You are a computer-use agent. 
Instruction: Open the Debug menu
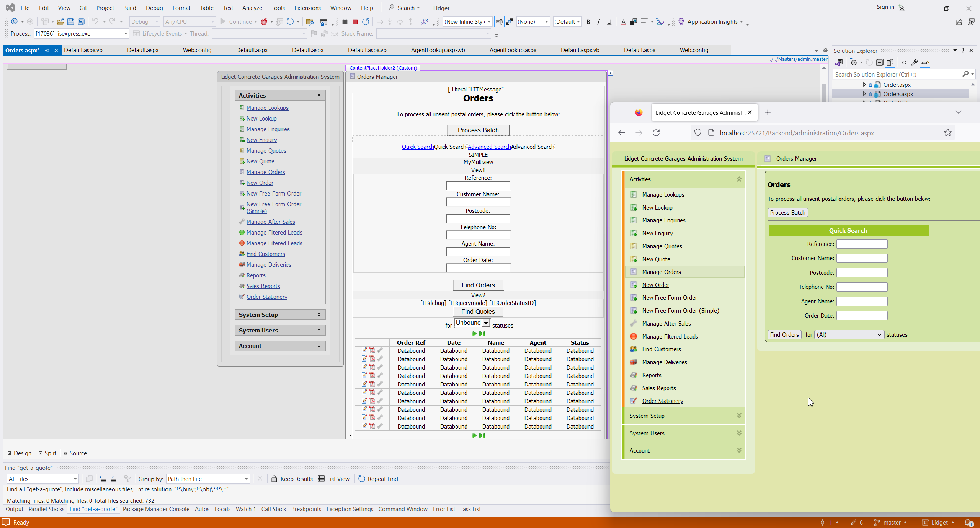click(154, 8)
